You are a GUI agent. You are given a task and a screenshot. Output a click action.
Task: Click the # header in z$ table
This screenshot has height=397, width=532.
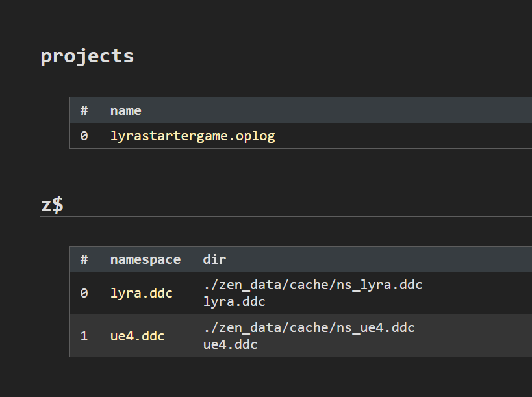84,259
